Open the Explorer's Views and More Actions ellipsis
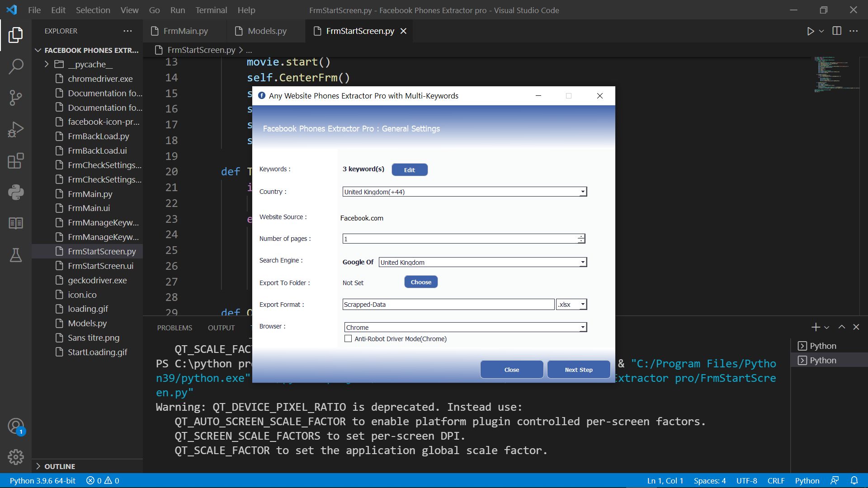This screenshot has height=488, width=868. click(x=128, y=31)
